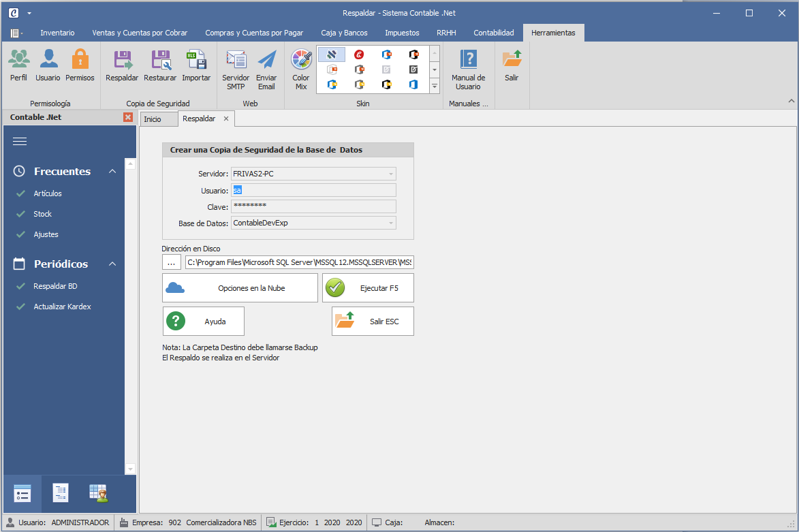Switch to the Contabilidad ribbon tab
Screen dimensions: 799x532
click(x=494, y=33)
